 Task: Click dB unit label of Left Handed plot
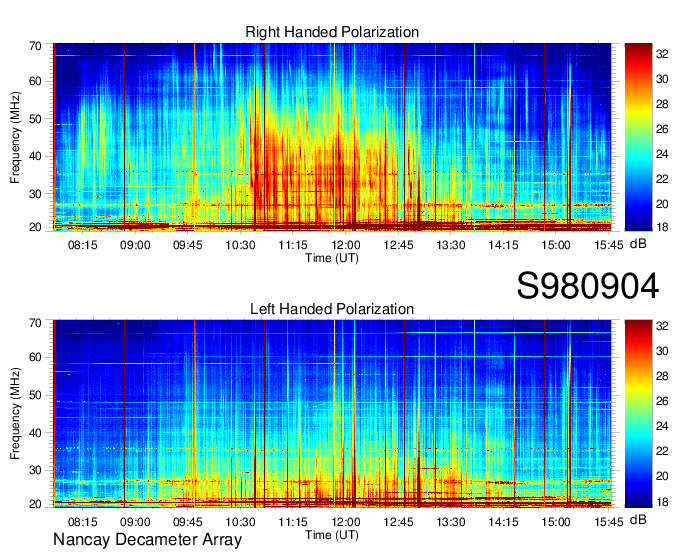point(638,520)
